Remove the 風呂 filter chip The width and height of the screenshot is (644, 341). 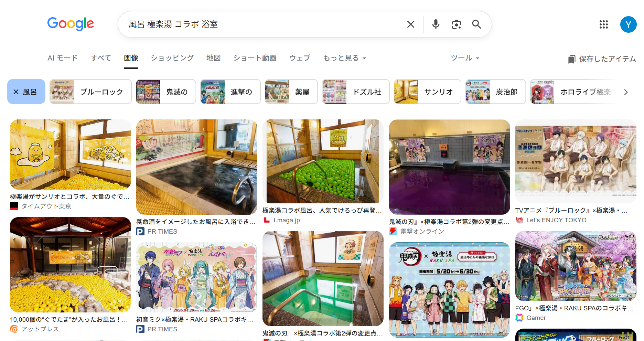(x=26, y=92)
